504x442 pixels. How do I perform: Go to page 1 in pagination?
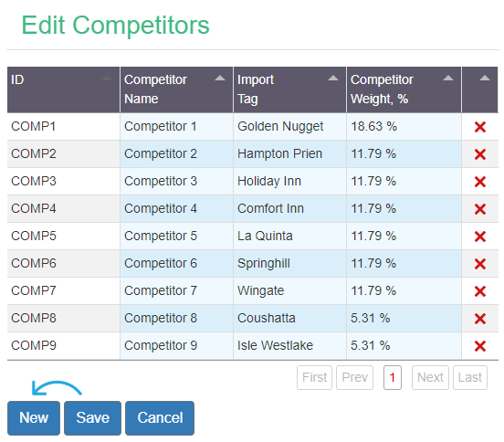coord(392,377)
